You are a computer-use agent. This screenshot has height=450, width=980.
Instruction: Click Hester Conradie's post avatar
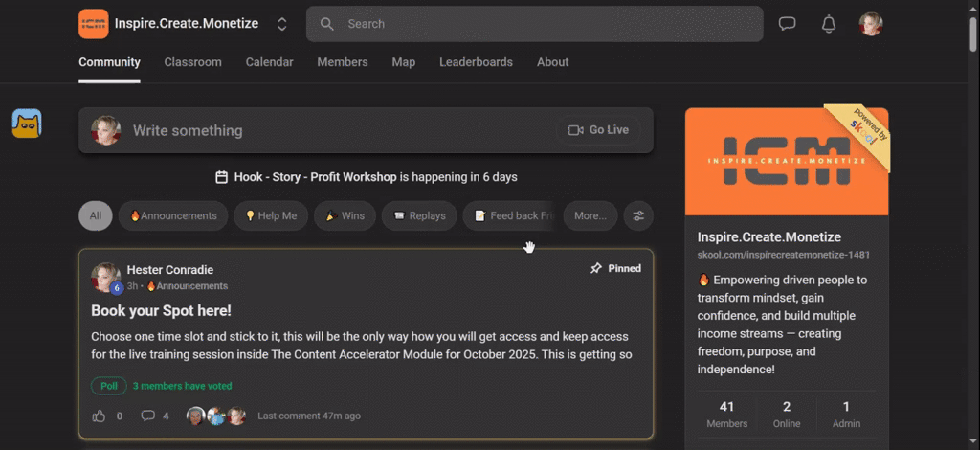pos(105,278)
